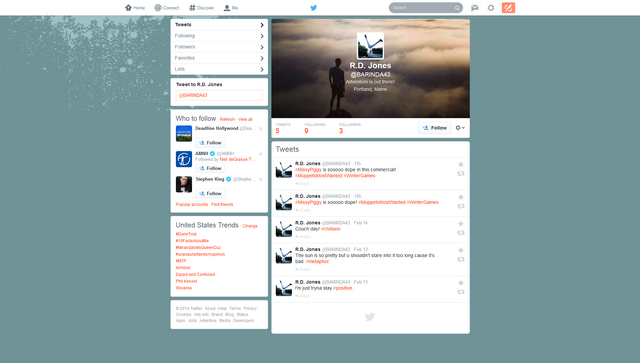Follow AMNH account
The width and height of the screenshot is (640, 363).
tap(211, 168)
